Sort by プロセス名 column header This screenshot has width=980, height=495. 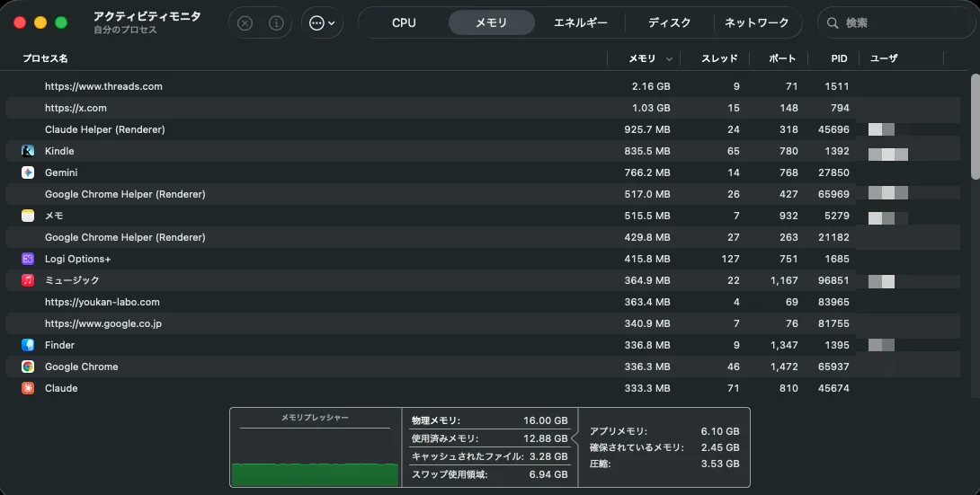pyautogui.click(x=45, y=58)
